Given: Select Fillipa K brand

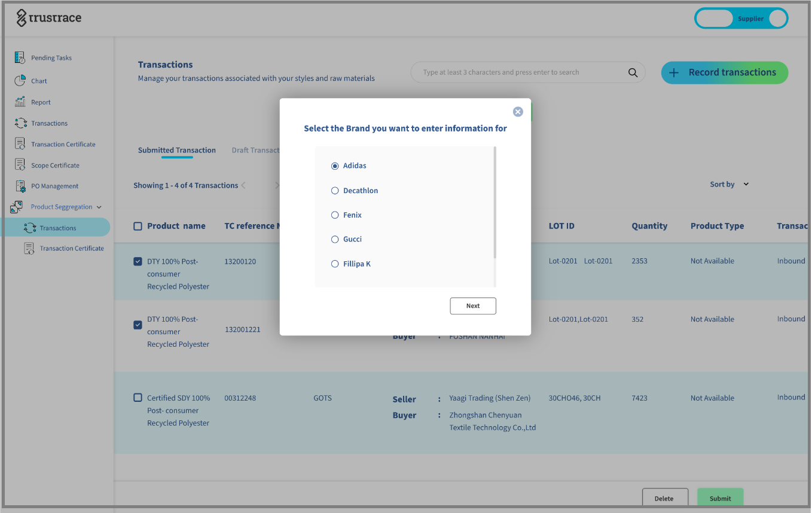Looking at the screenshot, I should pos(335,264).
